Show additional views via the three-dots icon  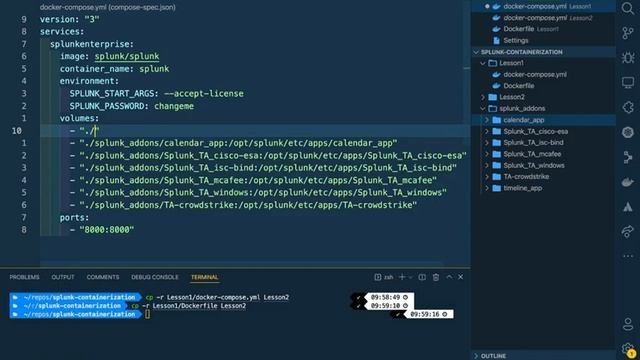tap(628, 256)
